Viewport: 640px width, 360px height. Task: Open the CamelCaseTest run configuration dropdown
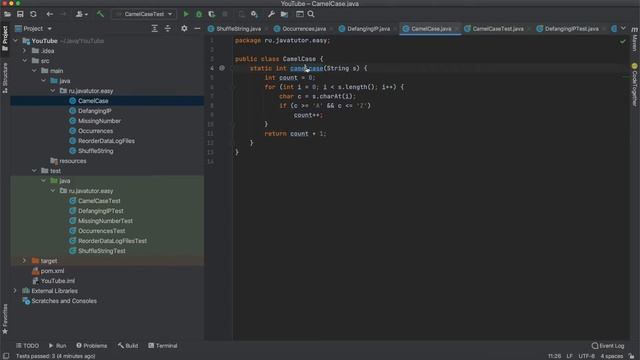144,14
